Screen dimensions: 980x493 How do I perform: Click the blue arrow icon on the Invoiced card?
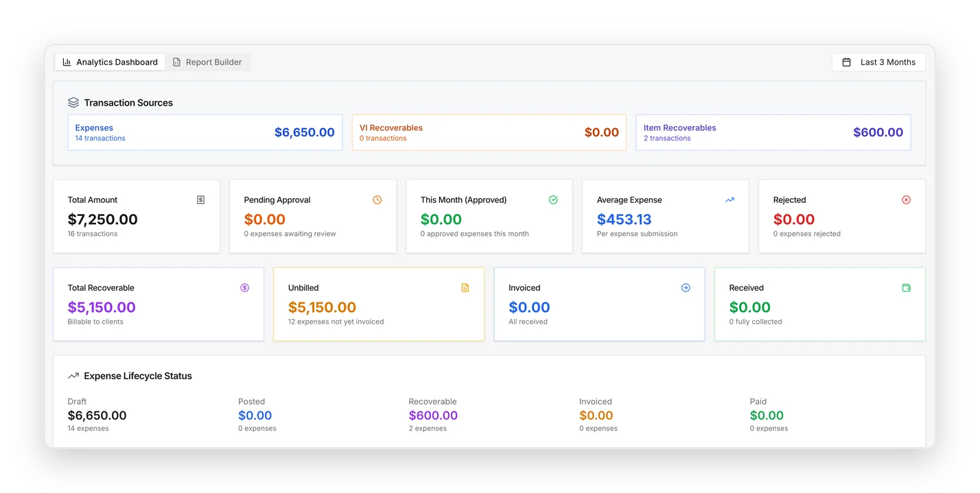pos(686,287)
